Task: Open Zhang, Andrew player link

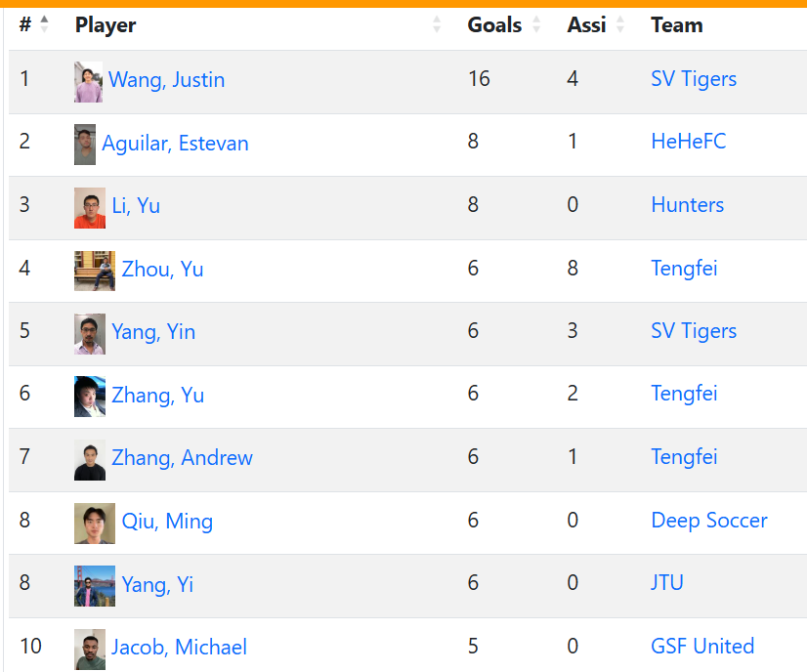Action: coord(182,458)
